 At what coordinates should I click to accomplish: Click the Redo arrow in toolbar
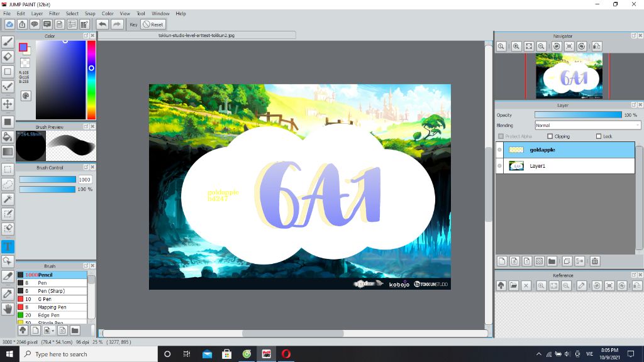(x=117, y=25)
